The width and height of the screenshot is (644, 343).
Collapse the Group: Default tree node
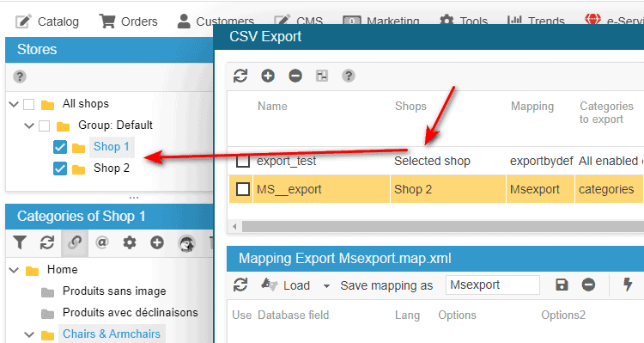tap(28, 126)
